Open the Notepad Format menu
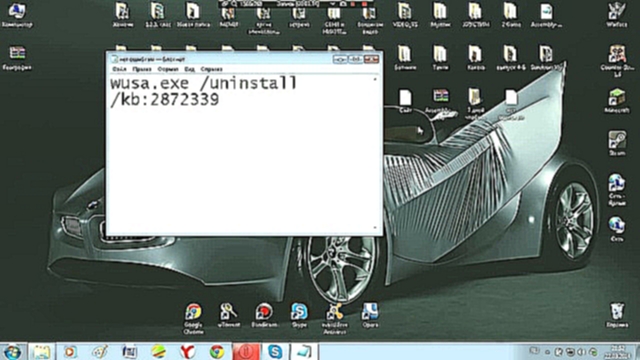 (x=168, y=69)
